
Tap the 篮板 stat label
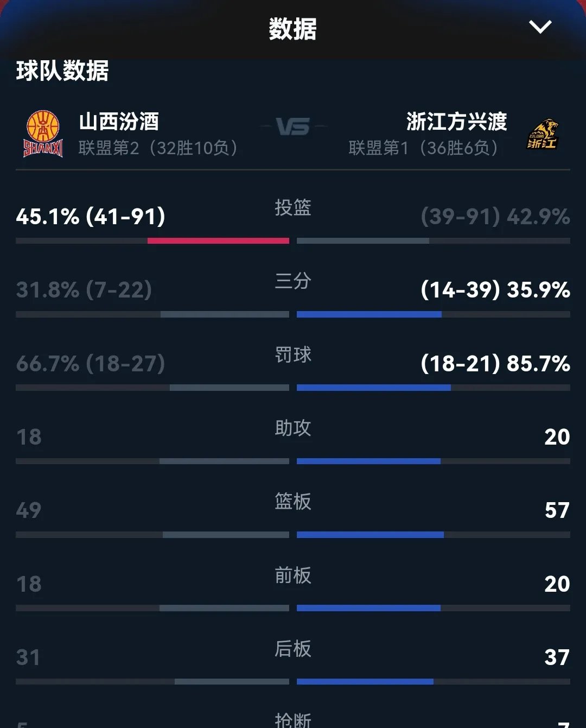click(293, 501)
